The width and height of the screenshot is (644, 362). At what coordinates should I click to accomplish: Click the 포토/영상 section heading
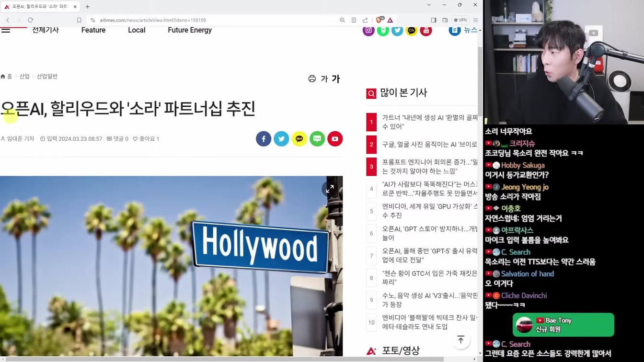(x=401, y=351)
